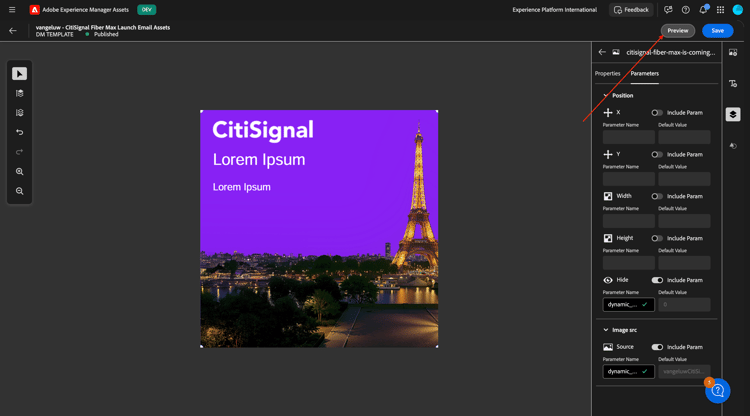Open the Layers panel in right rail

click(x=733, y=114)
